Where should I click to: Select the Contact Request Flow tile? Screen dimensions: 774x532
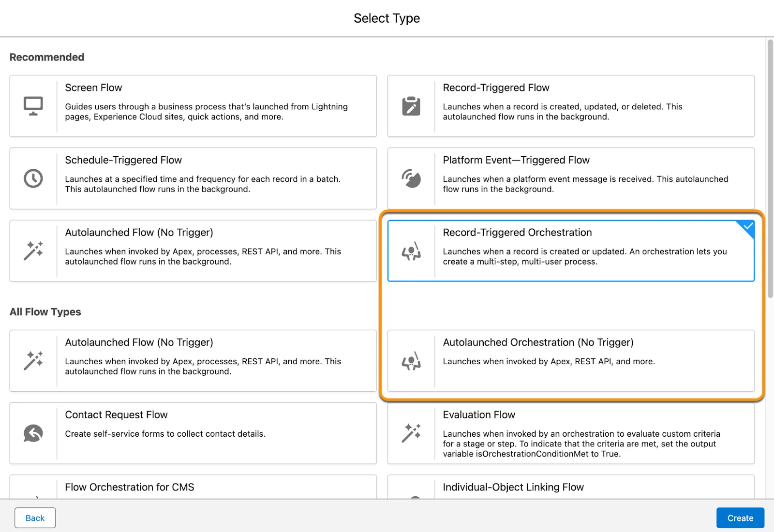[x=193, y=433]
